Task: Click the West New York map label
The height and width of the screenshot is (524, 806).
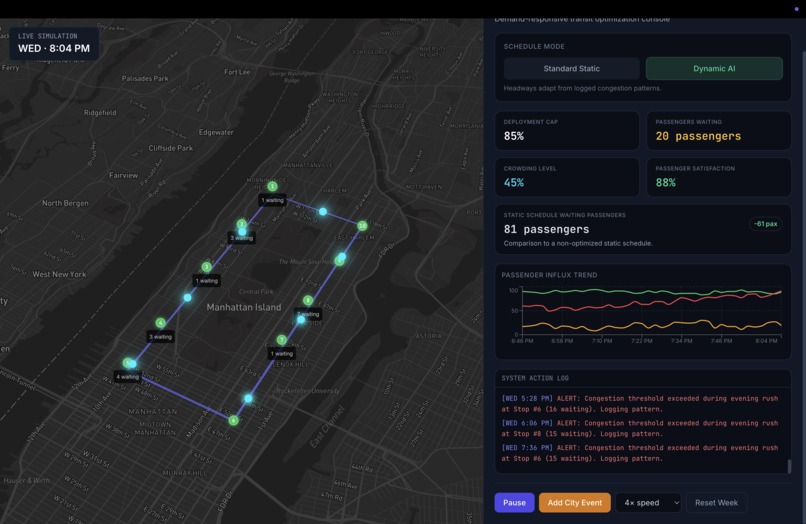Action: [59, 274]
